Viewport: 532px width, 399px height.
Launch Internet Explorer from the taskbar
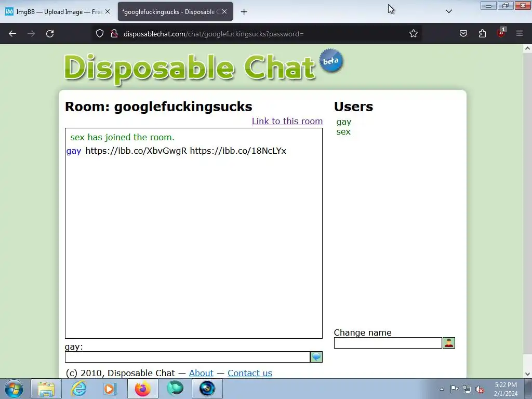tap(78, 389)
